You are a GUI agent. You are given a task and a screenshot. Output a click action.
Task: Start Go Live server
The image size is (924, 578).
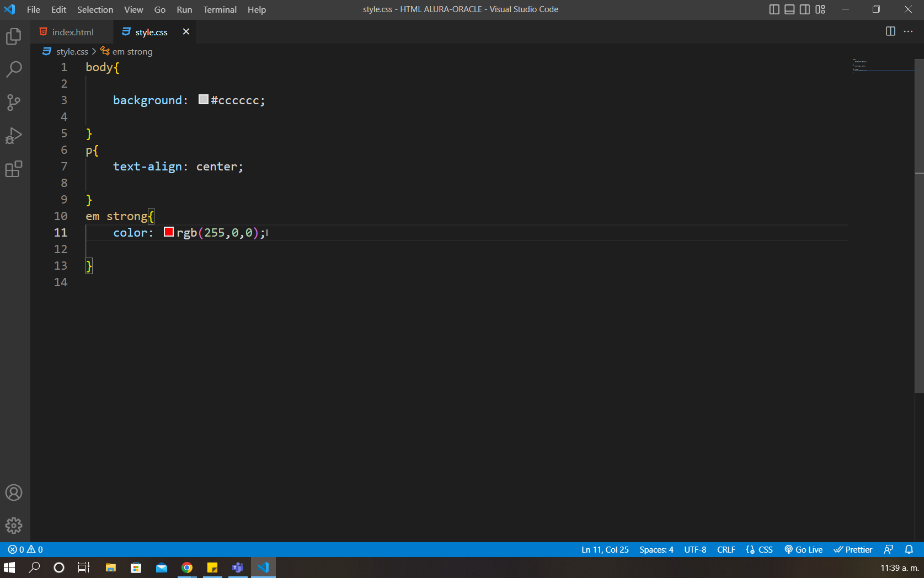pos(803,549)
